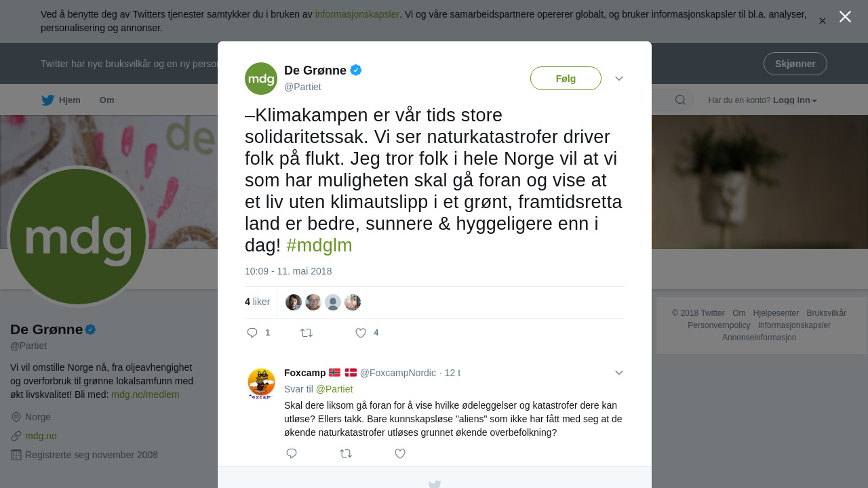Retweet the De Grønne tweet
Image resolution: width=868 pixels, height=488 pixels.
[x=307, y=333]
